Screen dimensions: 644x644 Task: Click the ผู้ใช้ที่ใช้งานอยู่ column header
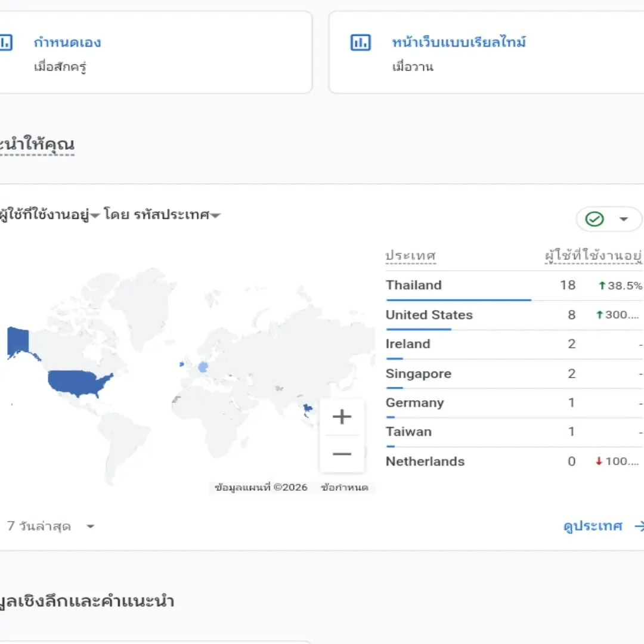pyautogui.click(x=593, y=255)
